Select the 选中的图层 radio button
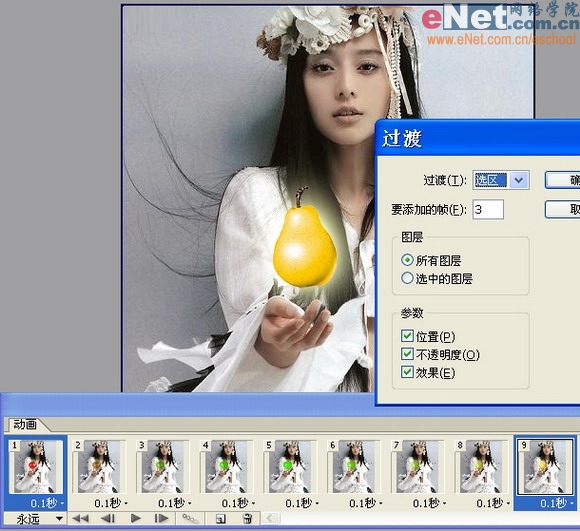Viewport: 580px width, 531px height. [407, 278]
